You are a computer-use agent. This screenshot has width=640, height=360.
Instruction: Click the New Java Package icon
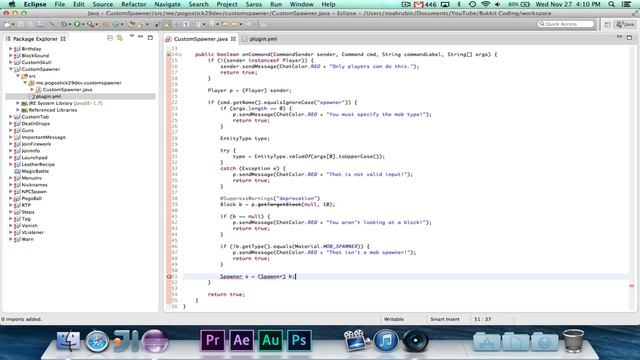pos(106,24)
